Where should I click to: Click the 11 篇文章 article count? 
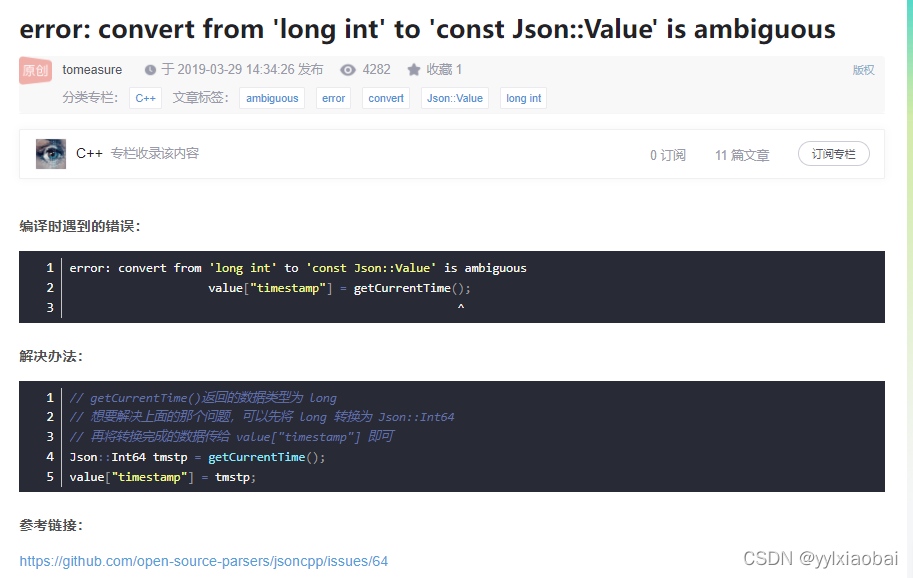[x=742, y=153]
